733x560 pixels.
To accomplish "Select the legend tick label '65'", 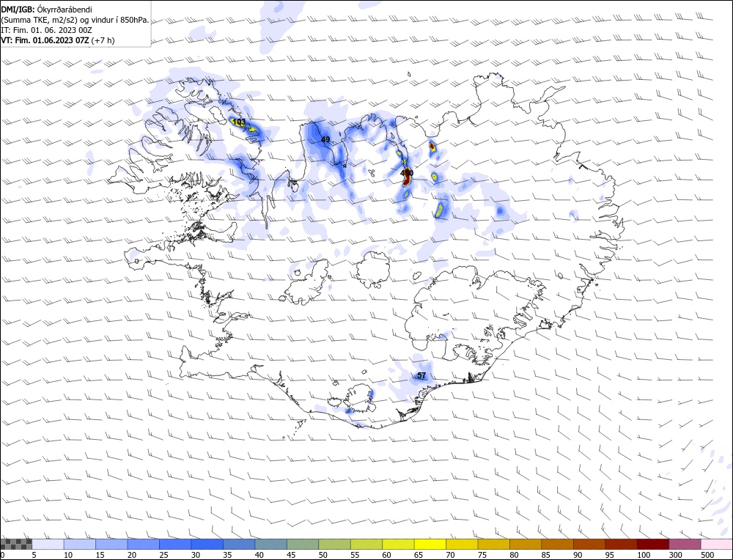I will point(418,554).
